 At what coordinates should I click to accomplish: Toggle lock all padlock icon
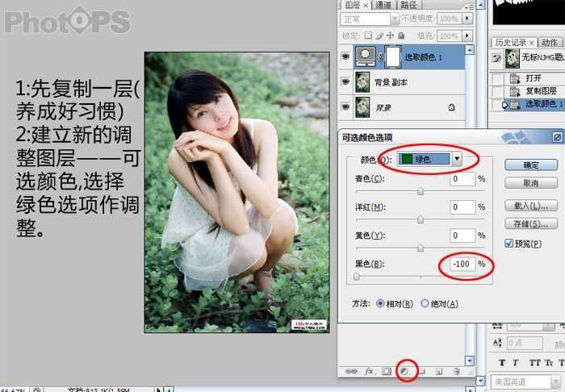coord(401,35)
